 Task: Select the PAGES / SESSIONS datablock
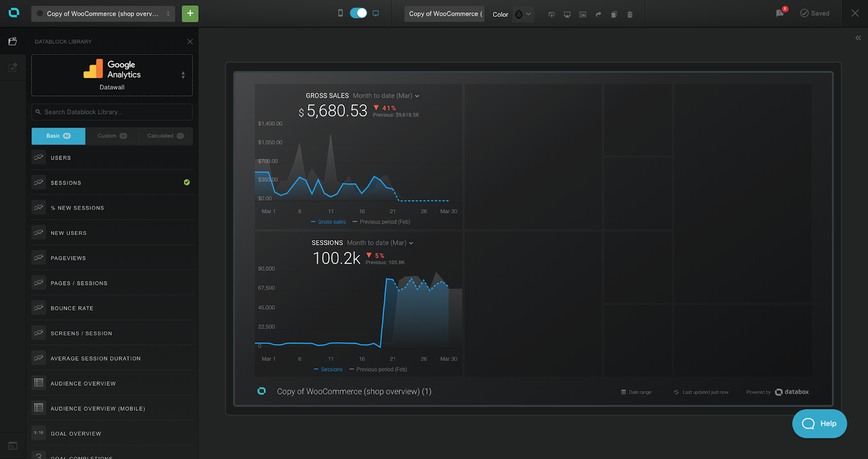[112, 283]
